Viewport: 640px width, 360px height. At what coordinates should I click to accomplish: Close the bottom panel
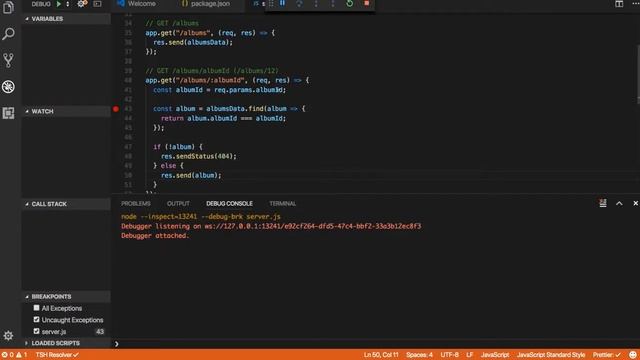[x=635, y=203]
